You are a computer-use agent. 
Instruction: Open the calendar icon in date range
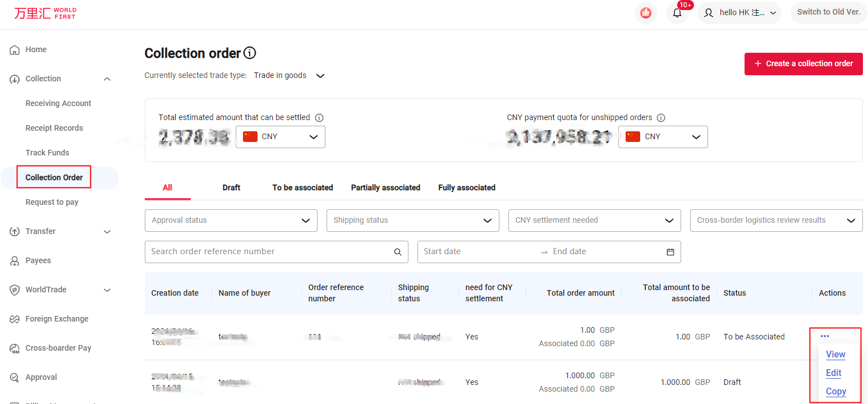(670, 252)
